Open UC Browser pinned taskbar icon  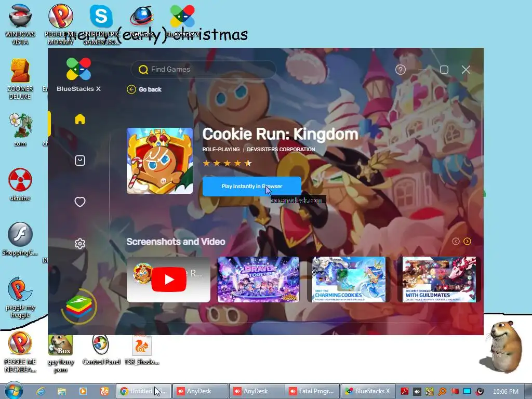pos(104,391)
